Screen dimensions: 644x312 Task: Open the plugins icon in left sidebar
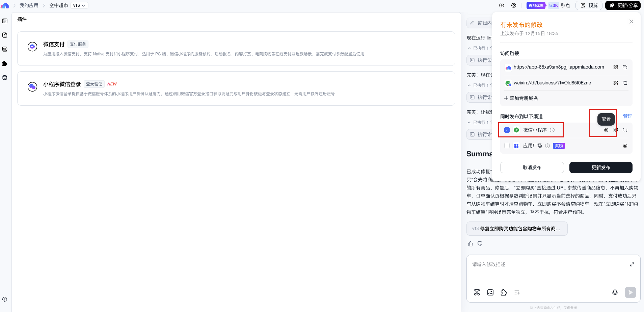pyautogui.click(x=5, y=63)
